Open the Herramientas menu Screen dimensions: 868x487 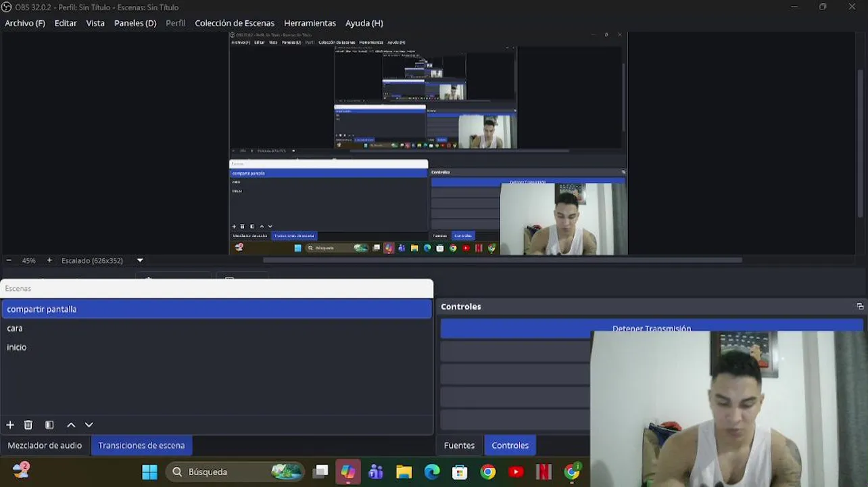pos(310,23)
